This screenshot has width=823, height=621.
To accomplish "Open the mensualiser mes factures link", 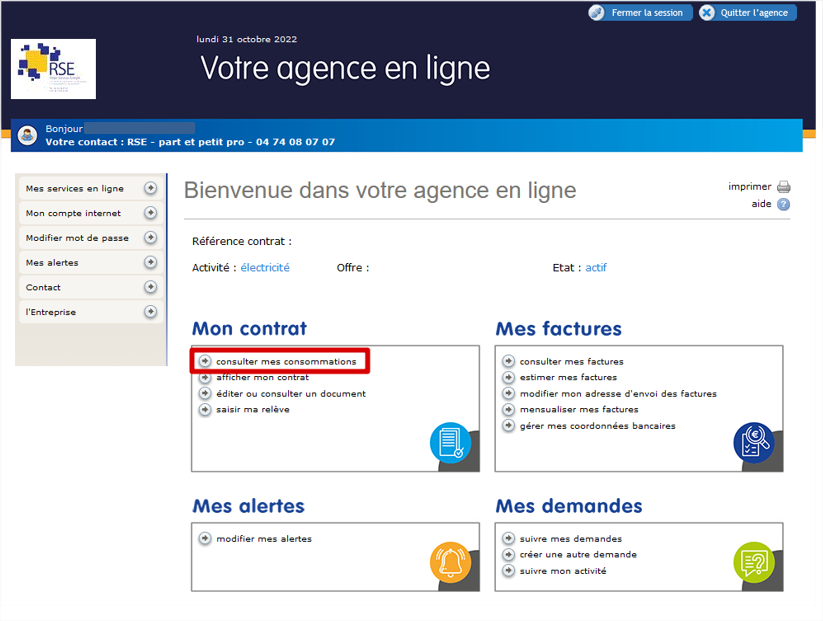I will click(578, 410).
